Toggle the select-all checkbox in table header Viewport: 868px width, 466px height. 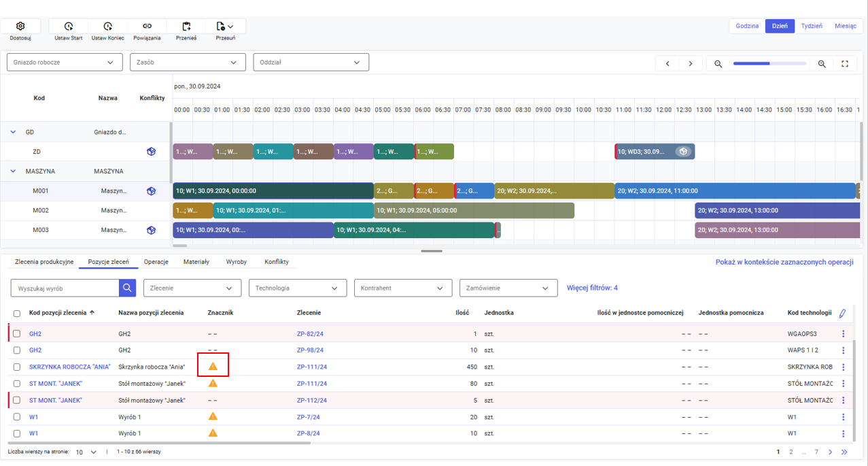pos(17,314)
